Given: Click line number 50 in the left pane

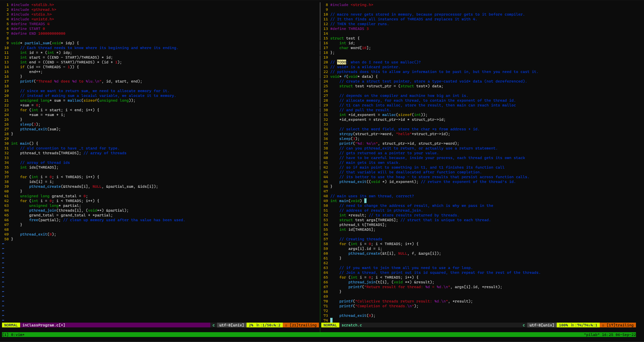Looking at the screenshot, I should coord(7,239).
